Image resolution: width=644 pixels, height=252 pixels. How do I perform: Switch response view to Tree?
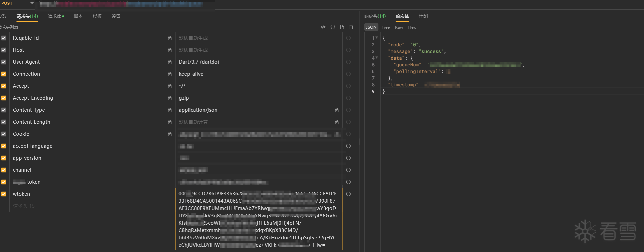pos(386,27)
